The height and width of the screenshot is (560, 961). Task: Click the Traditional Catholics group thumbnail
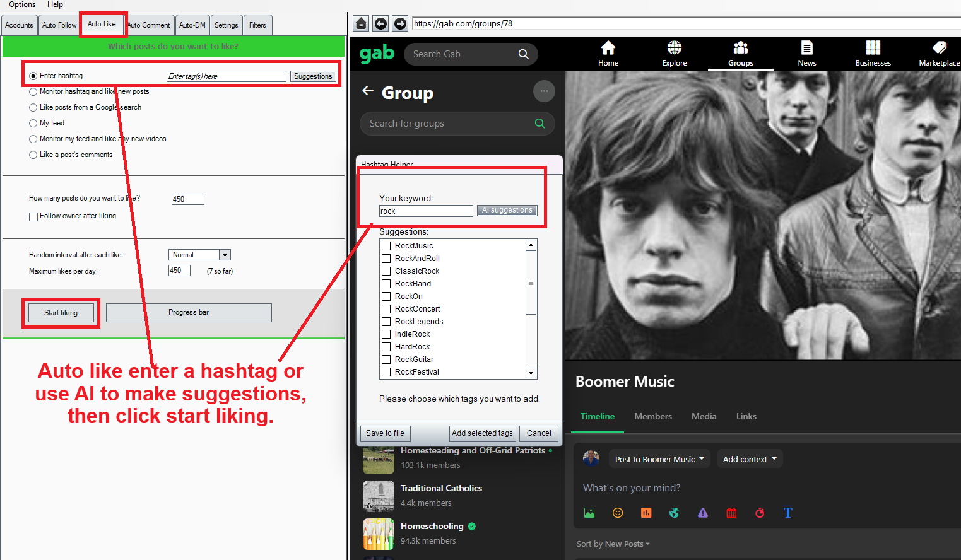[379, 496]
